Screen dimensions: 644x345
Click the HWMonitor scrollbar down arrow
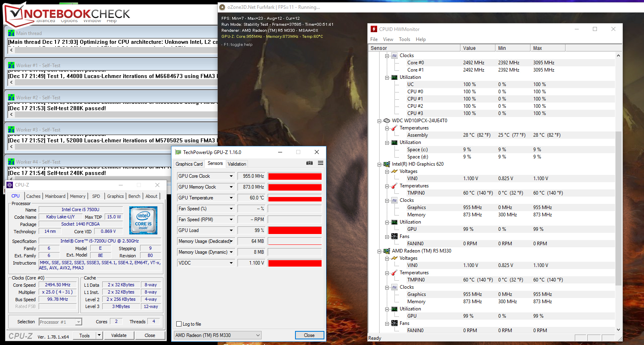[x=619, y=330]
